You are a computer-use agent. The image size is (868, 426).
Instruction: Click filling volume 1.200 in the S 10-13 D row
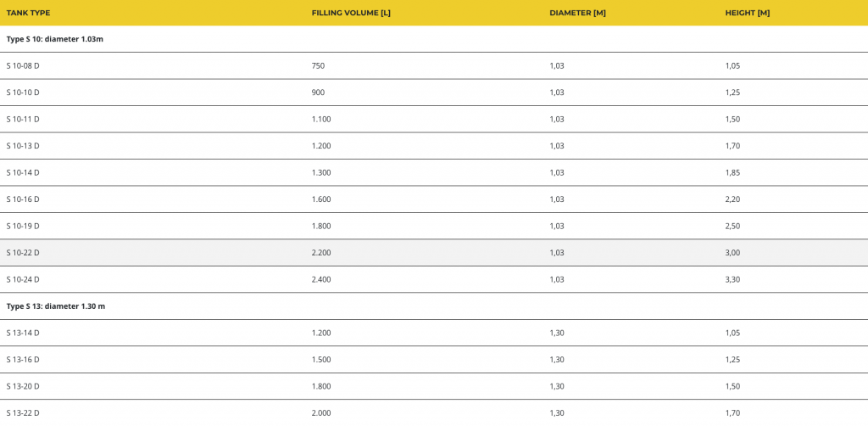click(321, 146)
